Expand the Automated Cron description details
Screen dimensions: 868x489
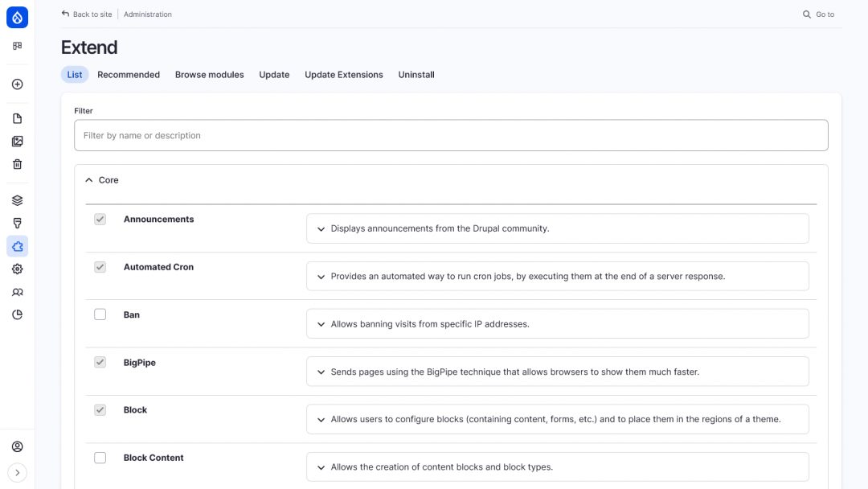click(x=558, y=277)
